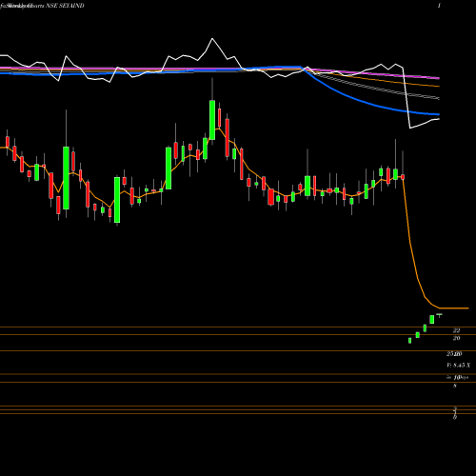
Task: Click the NSE SEYAIND chart title
Action: [x=65, y=6]
